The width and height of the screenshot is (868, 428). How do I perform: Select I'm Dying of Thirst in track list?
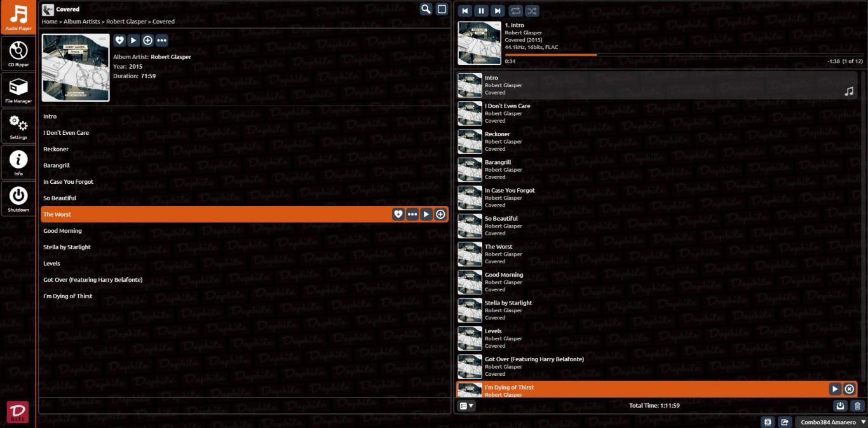(245, 296)
